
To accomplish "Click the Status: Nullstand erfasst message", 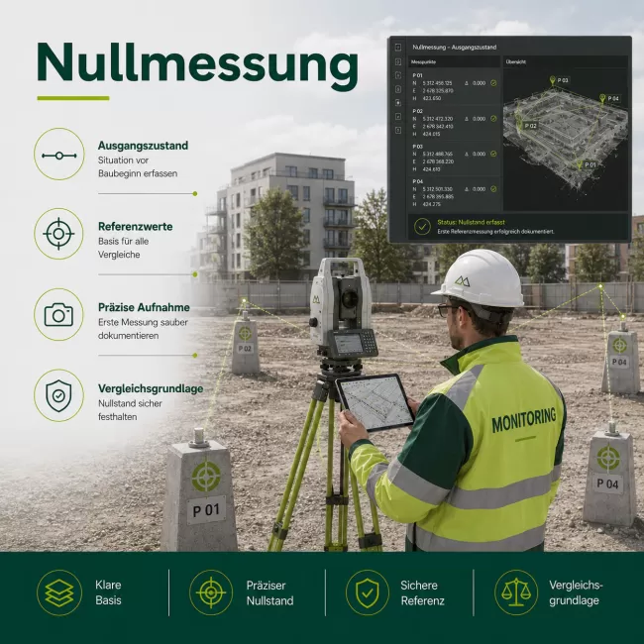I will pyautogui.click(x=471, y=222).
